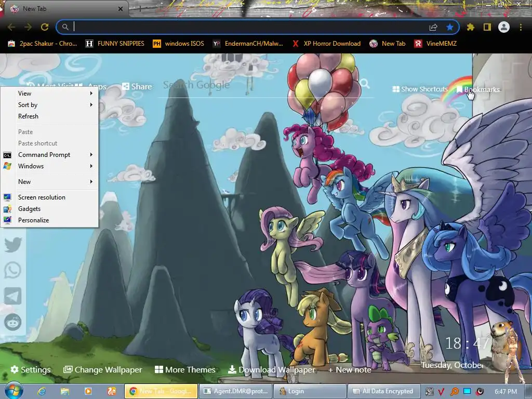The image size is (532, 399).
Task: Open the 2pac Shakur bookmark
Action: [43, 44]
